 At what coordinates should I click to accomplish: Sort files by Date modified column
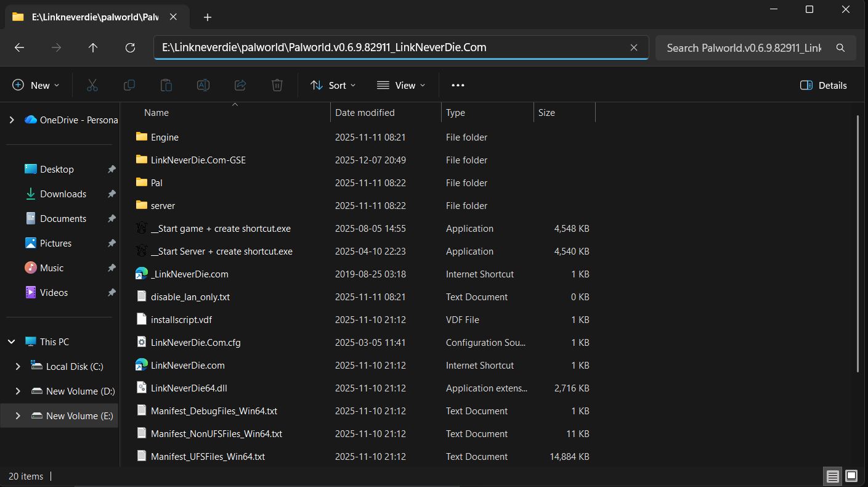[365, 112]
